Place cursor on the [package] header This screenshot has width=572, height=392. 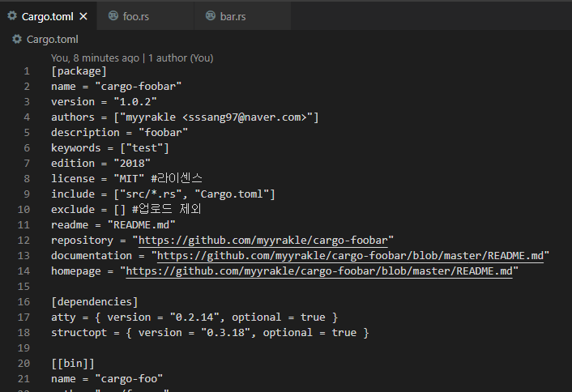(79, 71)
